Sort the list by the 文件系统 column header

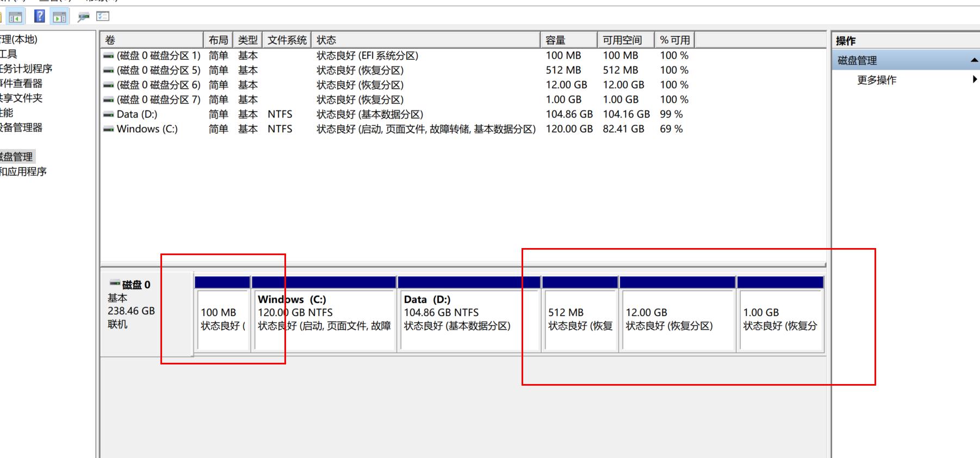click(287, 40)
